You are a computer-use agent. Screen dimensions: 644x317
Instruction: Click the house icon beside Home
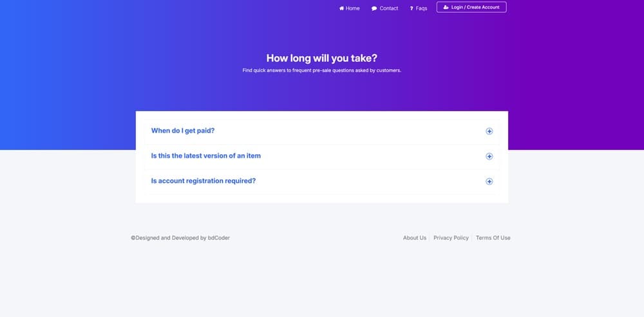(x=342, y=8)
